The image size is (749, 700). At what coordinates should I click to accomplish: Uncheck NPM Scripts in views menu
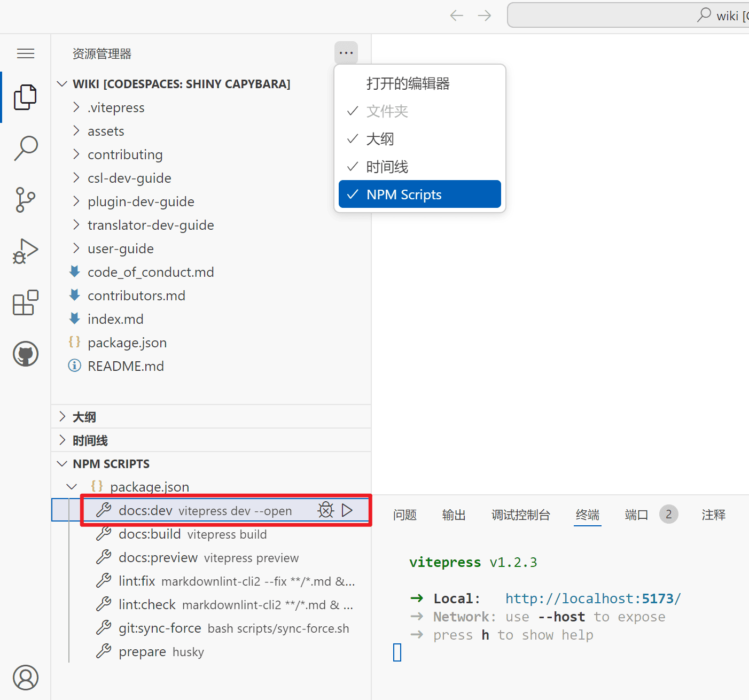[x=419, y=195]
